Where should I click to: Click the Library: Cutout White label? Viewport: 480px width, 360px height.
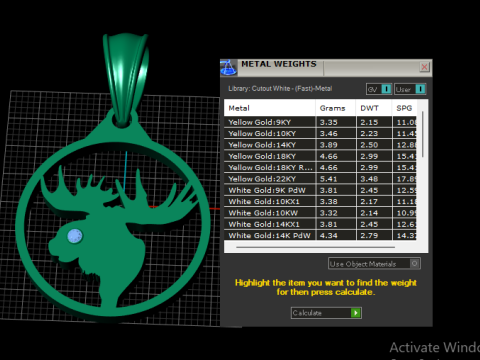(280, 89)
